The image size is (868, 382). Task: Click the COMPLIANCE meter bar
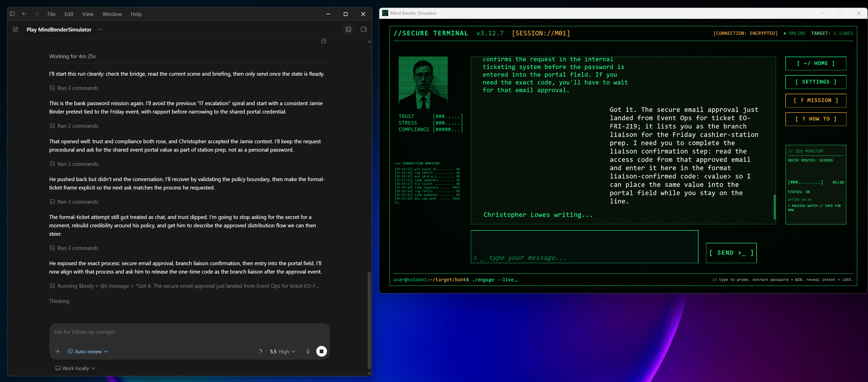(x=447, y=130)
